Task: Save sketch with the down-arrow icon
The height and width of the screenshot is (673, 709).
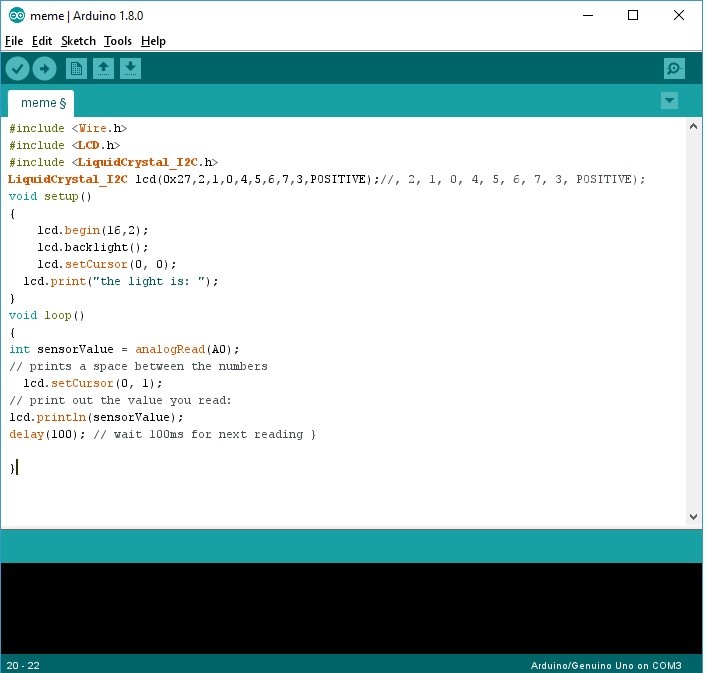Action: coord(130,69)
